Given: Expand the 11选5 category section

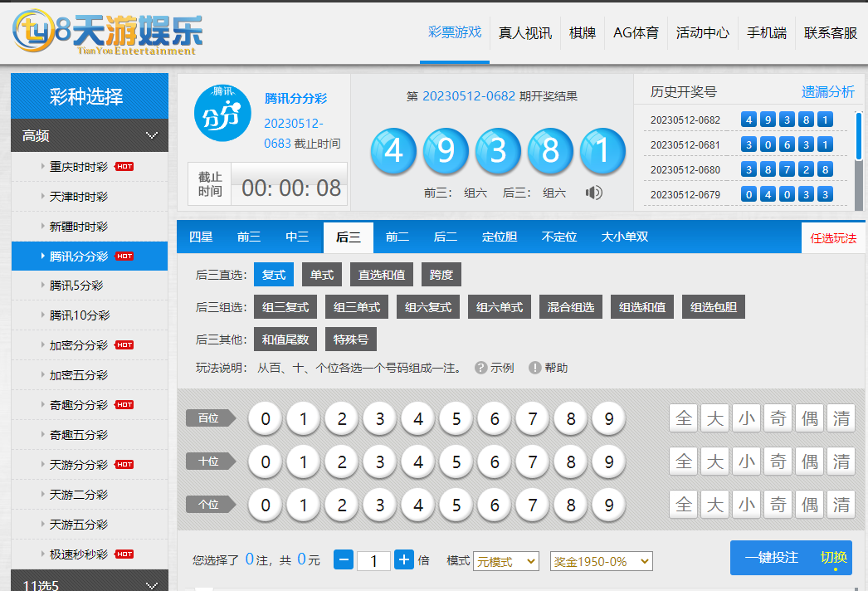Looking at the screenshot, I should [x=90, y=582].
